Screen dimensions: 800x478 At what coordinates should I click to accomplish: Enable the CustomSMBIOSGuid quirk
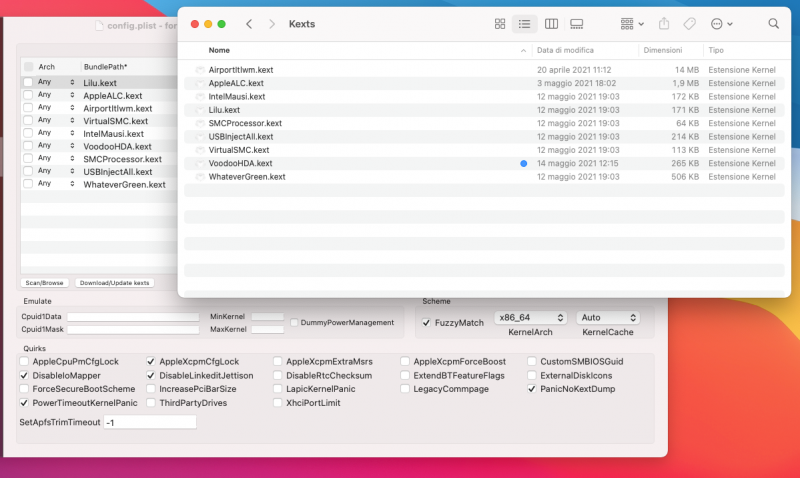(532, 361)
